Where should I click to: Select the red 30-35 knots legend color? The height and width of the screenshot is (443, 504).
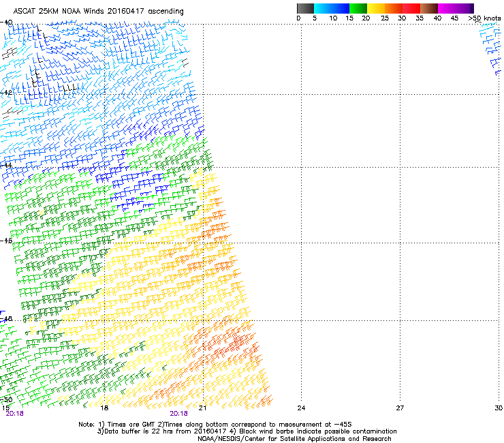pos(411,8)
